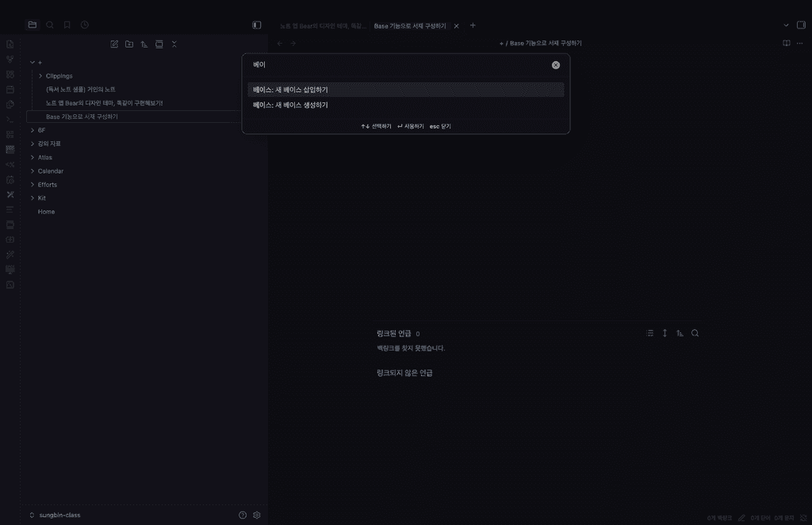Click the 0개 백링크 status bar item

(719, 519)
